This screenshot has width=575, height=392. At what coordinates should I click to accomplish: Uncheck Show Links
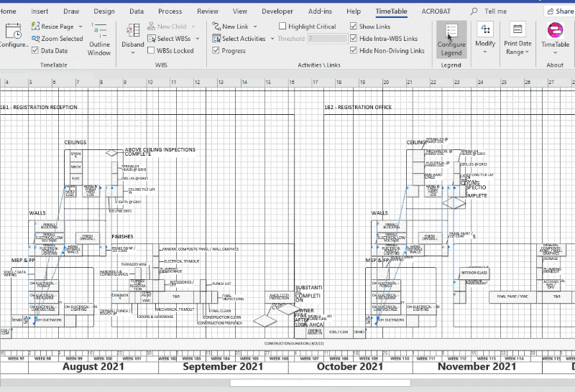(354, 27)
